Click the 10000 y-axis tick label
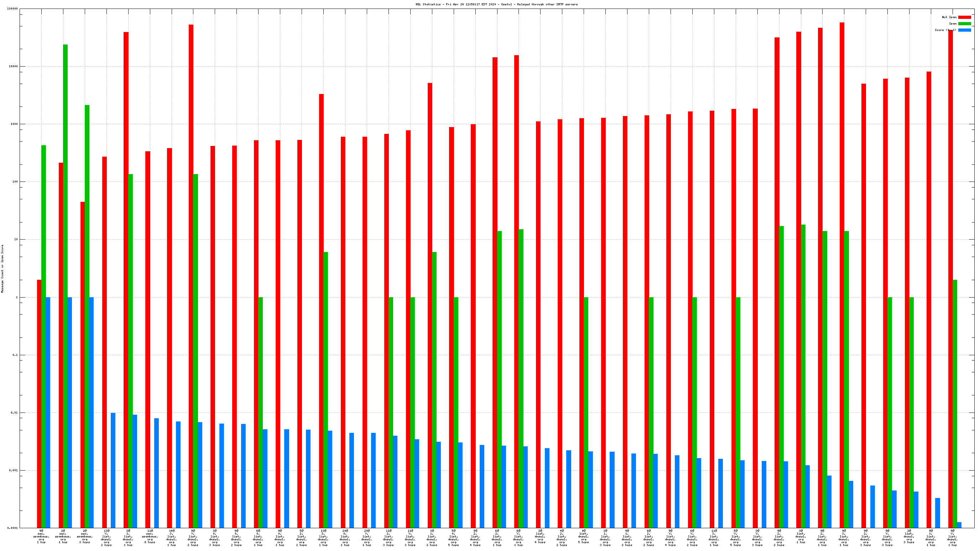 [13, 67]
